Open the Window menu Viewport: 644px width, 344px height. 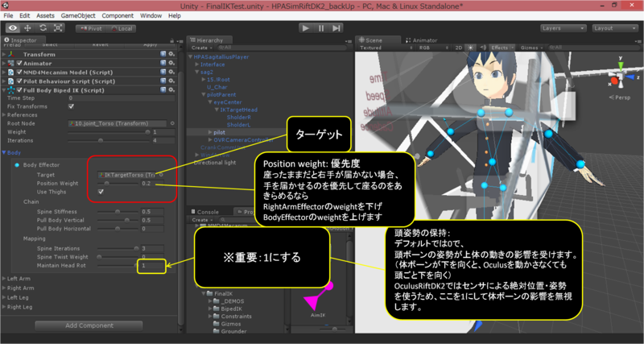(x=151, y=15)
